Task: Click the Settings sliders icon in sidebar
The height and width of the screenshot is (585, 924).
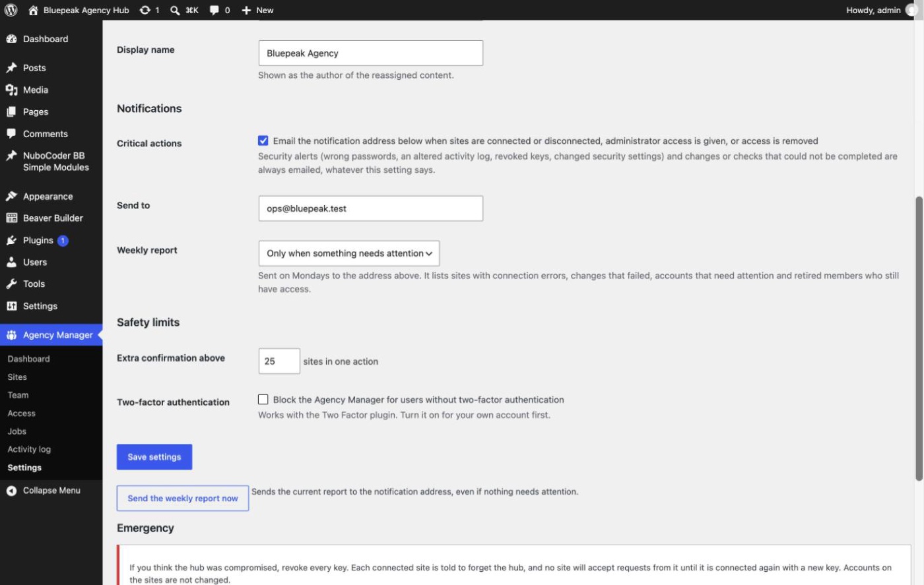Action: point(11,306)
